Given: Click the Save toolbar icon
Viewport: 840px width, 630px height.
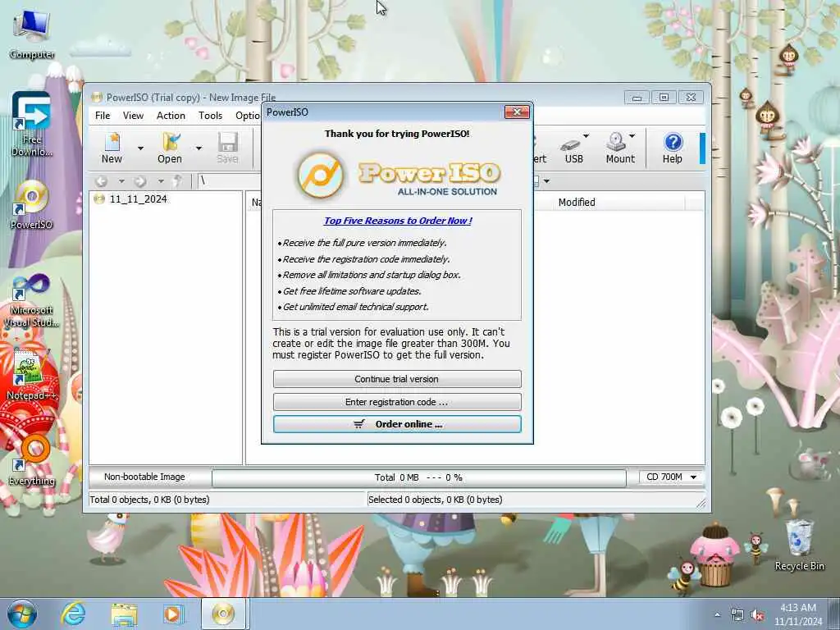Looking at the screenshot, I should (x=228, y=148).
